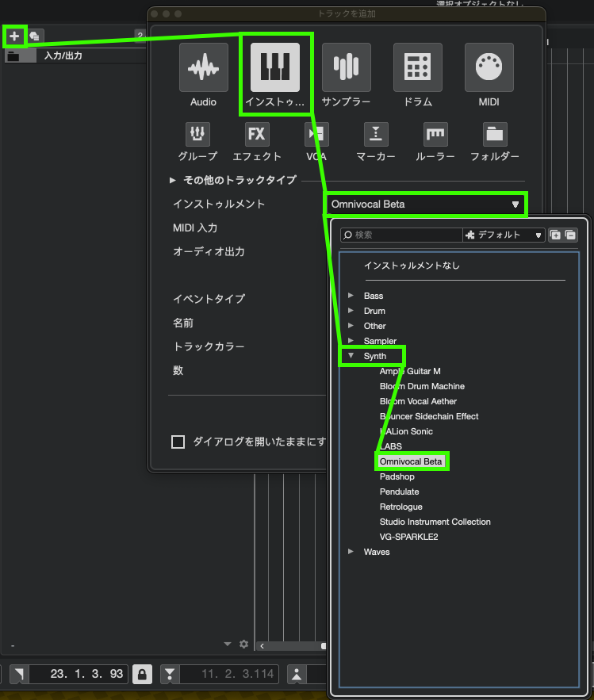Choose the Sampler track type icon
The width and height of the screenshot is (594, 700).
(347, 68)
